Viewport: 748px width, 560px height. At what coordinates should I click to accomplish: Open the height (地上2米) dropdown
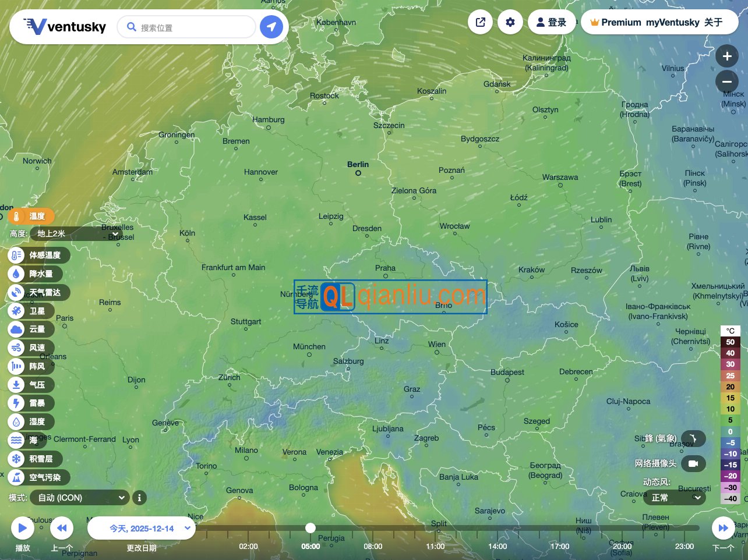click(77, 234)
